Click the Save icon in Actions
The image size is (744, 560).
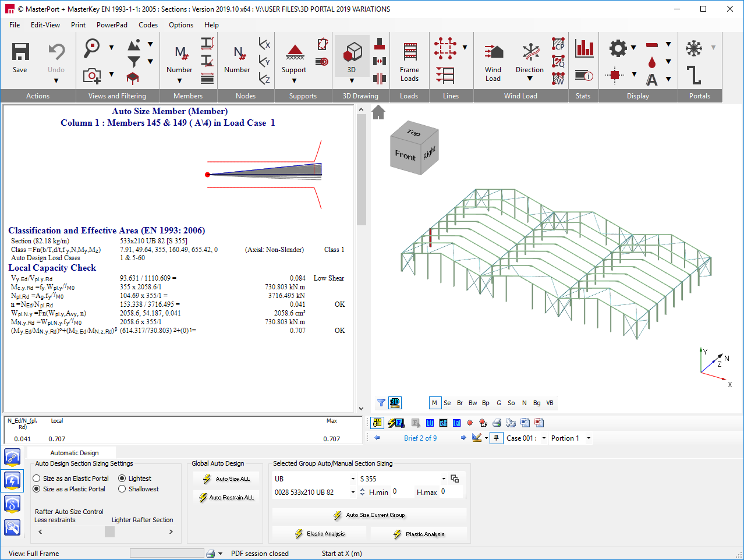20,52
